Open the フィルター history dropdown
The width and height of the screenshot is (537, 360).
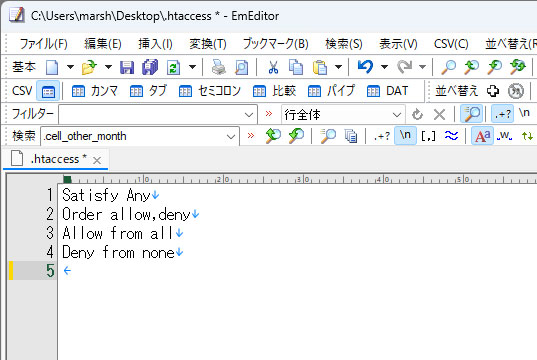pyautogui.click(x=249, y=115)
